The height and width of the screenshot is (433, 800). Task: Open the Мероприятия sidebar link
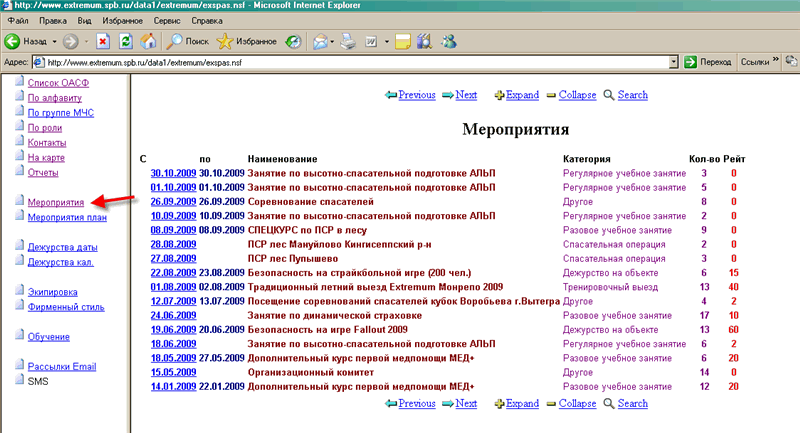click(x=56, y=202)
